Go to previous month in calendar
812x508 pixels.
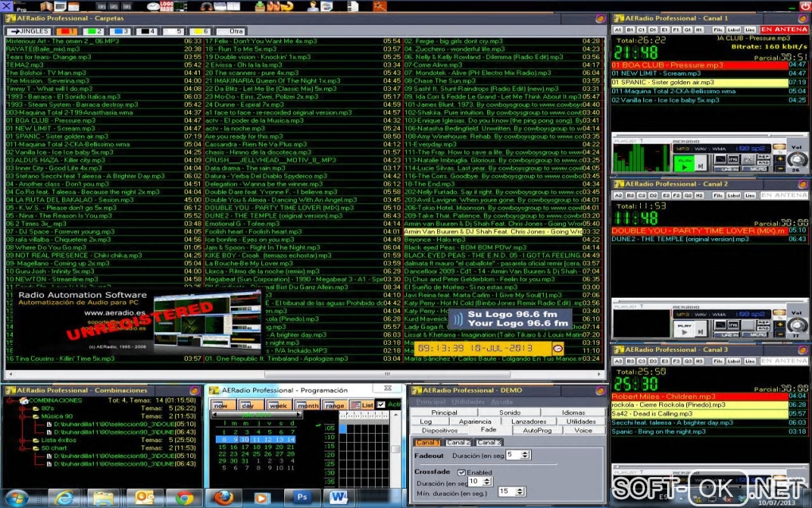point(215,415)
